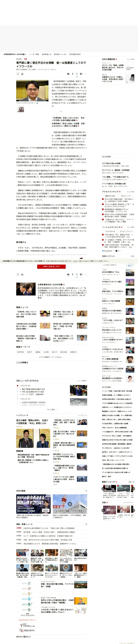Share on Facebook from the toolbar under the headline
Screen dimensions: 138x644
[x=73, y=74]
